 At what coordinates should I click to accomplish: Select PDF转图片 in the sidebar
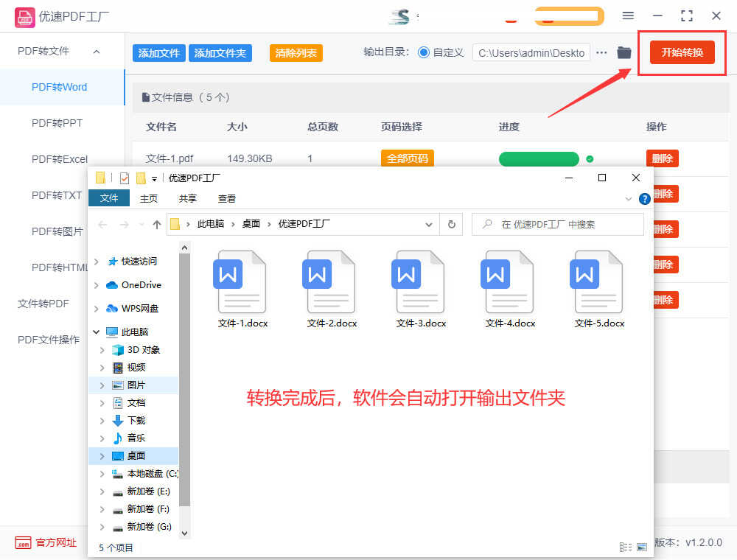57,231
